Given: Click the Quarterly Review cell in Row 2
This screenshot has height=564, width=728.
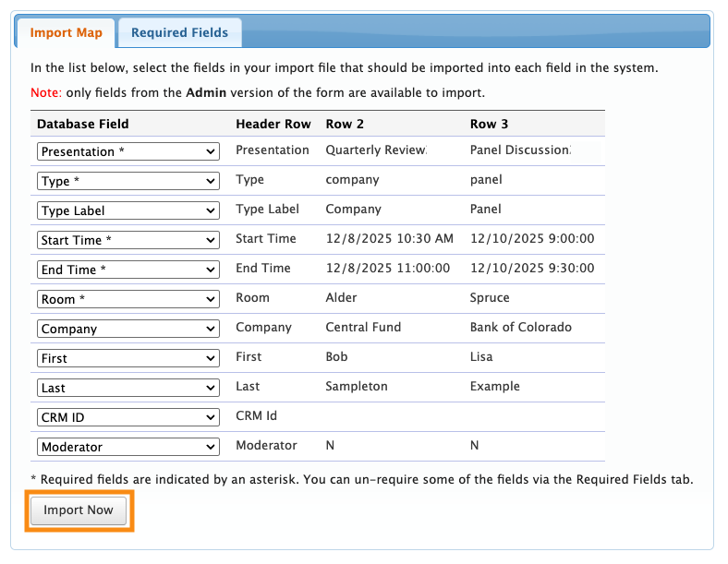Looking at the screenshot, I should [x=375, y=150].
